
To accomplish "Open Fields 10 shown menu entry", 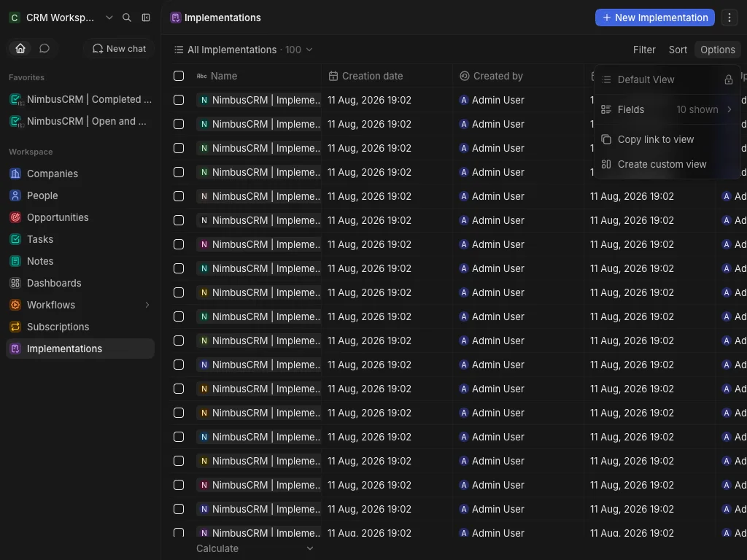I will click(x=667, y=109).
